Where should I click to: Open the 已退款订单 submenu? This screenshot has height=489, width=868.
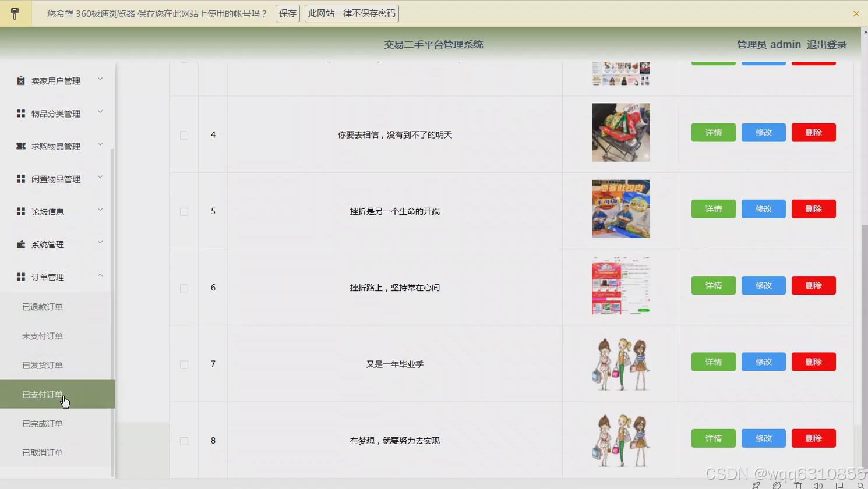point(58,307)
